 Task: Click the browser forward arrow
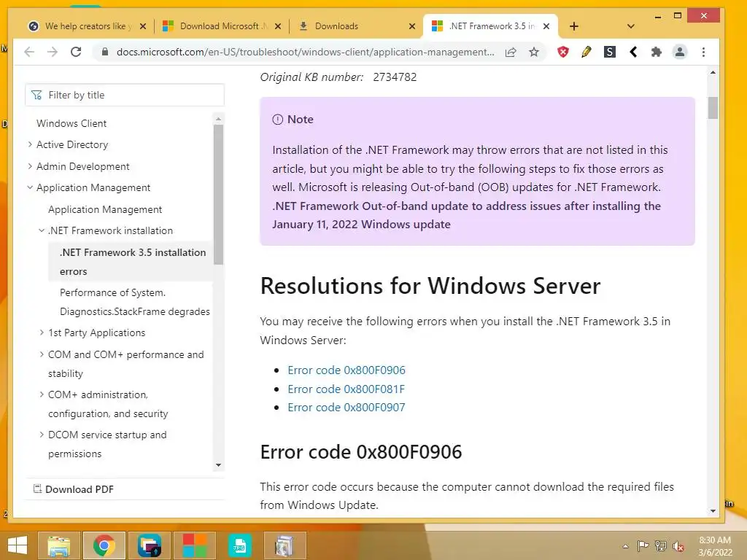53,52
